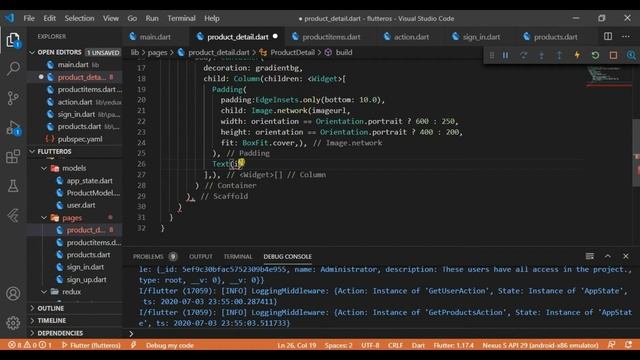640x360 pixels.
Task: Open the Manage gear settings icon
Action: click(x=13, y=323)
